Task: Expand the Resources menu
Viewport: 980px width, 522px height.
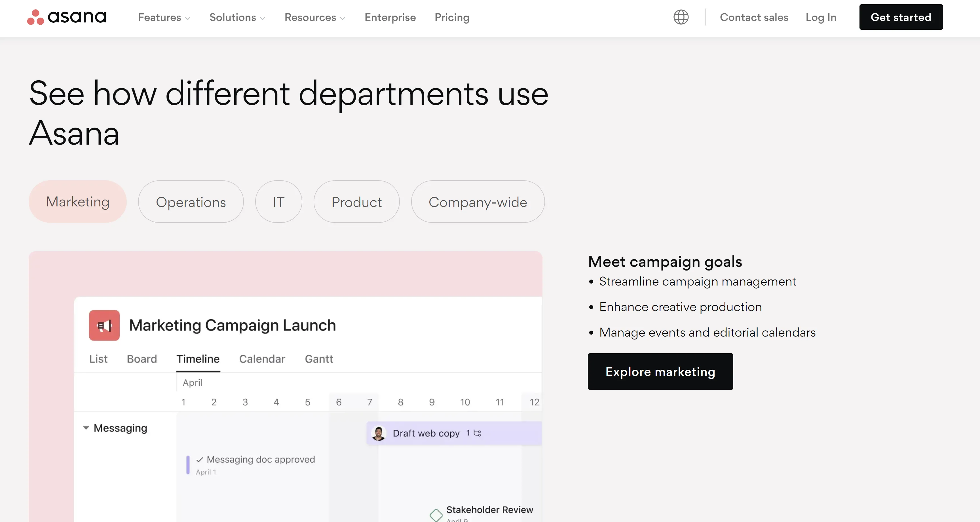Action: click(x=315, y=18)
